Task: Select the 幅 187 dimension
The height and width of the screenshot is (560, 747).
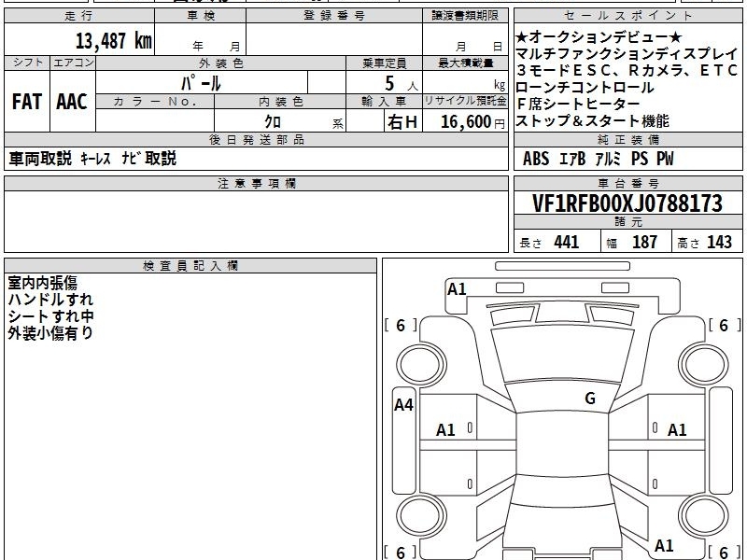Action: click(632, 242)
